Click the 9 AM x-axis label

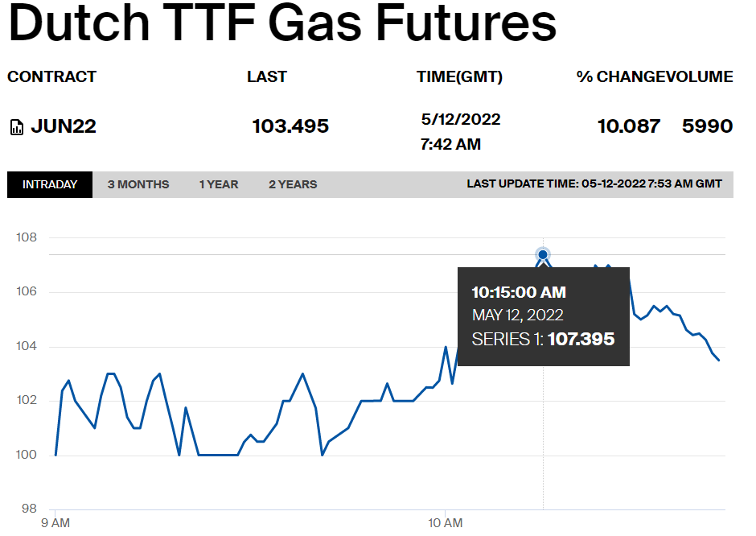tap(55, 523)
